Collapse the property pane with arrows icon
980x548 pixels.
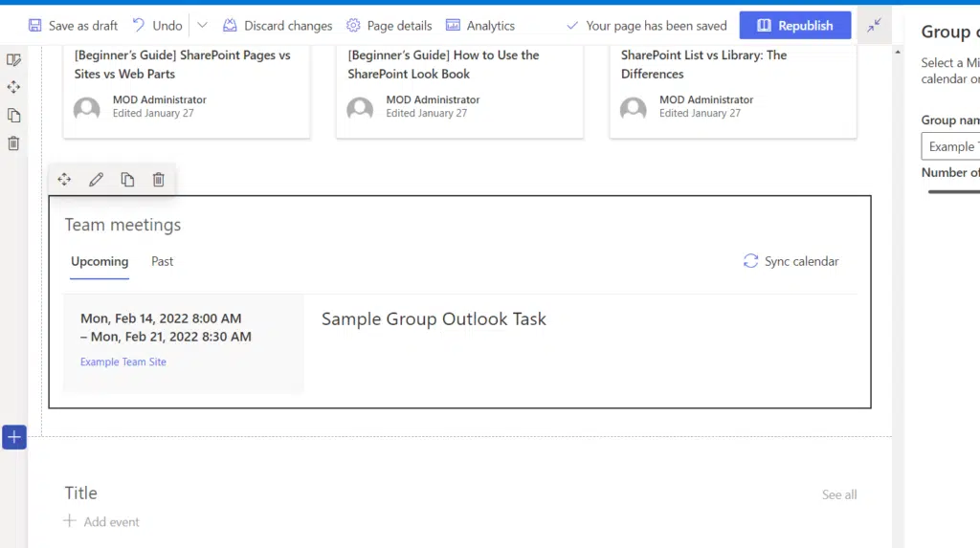(874, 25)
